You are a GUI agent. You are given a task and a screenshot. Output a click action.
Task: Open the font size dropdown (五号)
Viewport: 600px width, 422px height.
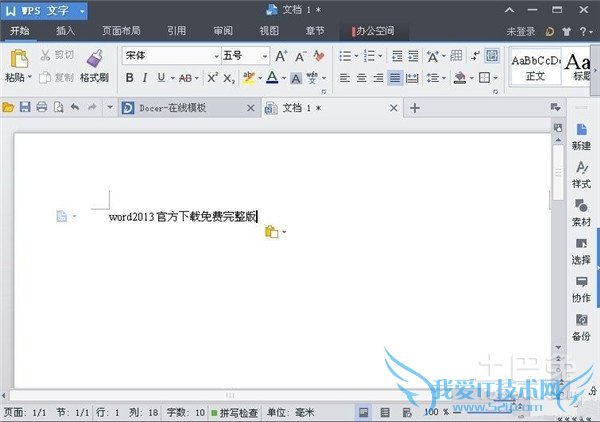[x=265, y=57]
